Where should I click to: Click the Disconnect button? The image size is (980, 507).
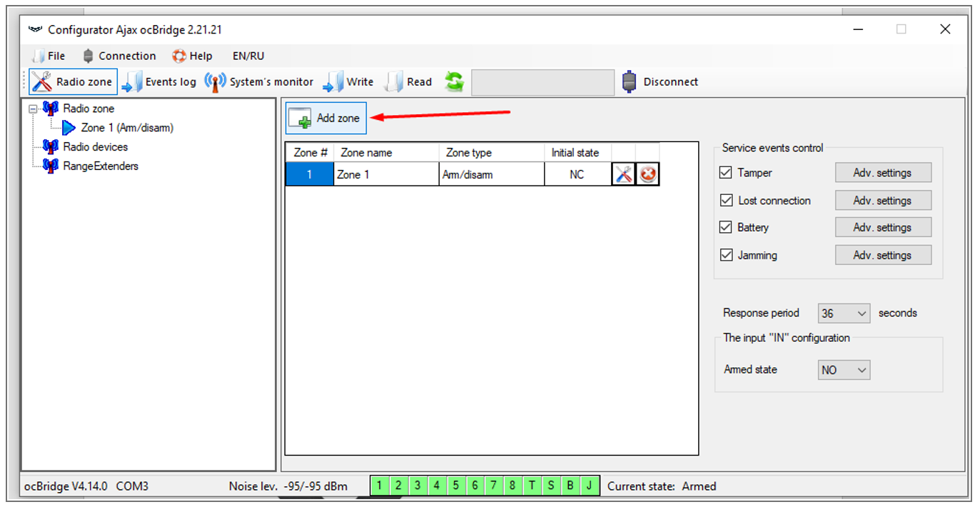[x=660, y=82]
